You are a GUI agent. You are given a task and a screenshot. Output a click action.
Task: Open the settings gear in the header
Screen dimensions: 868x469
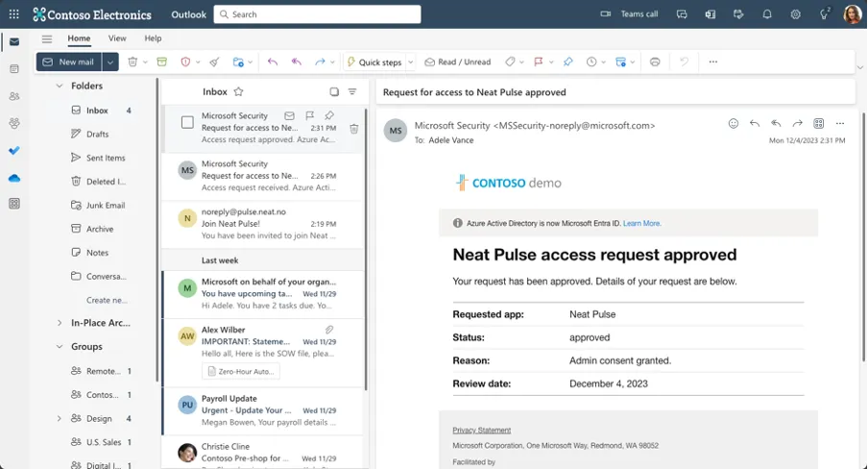795,14
